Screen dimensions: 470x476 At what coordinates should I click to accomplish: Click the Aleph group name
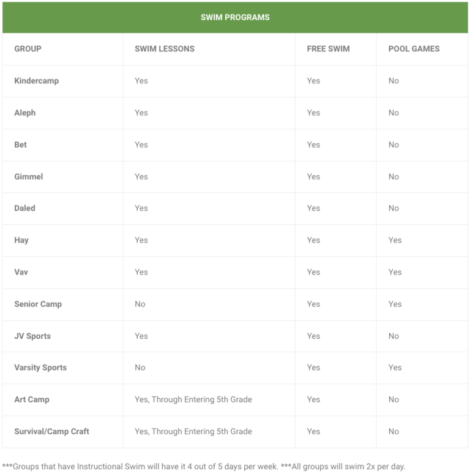tap(25, 113)
